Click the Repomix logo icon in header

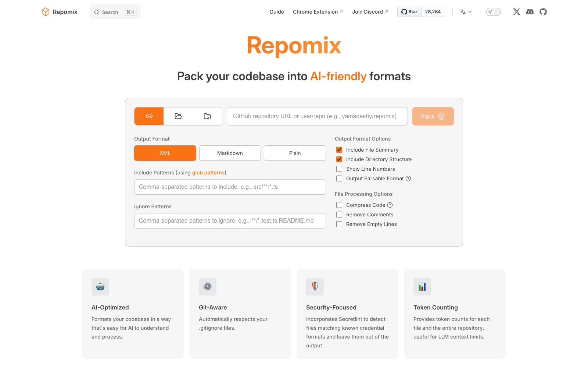tap(46, 12)
